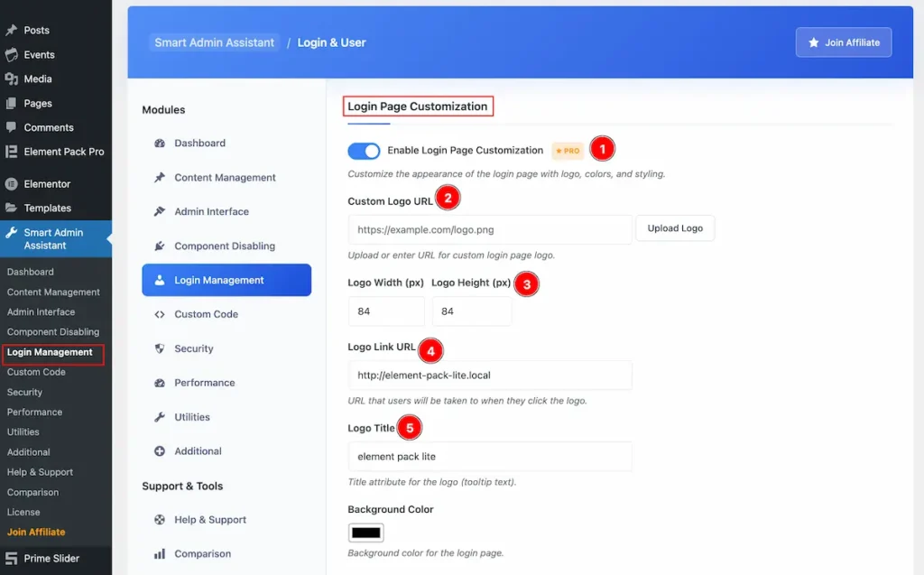
Task: Open Posts in WordPress admin menu
Action: pos(36,30)
